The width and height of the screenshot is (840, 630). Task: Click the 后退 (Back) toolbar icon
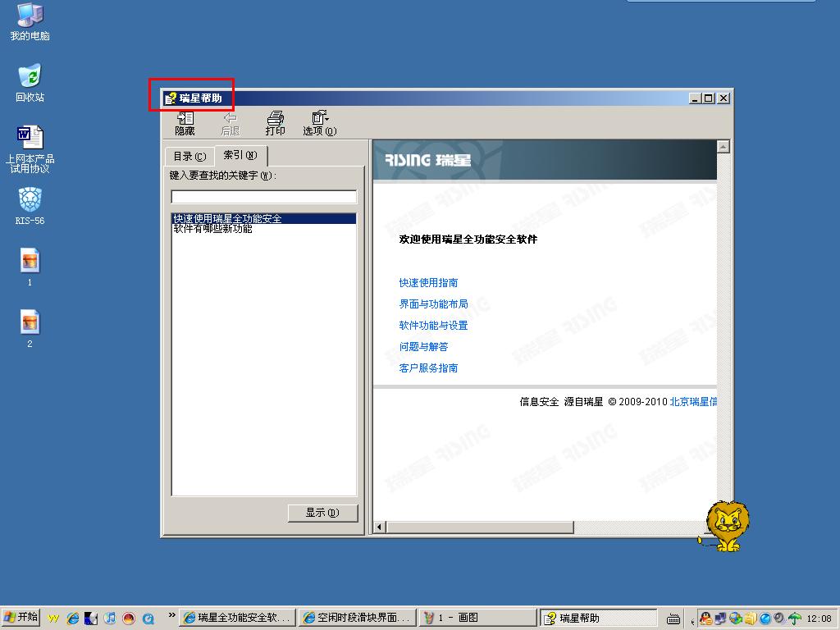(x=231, y=123)
